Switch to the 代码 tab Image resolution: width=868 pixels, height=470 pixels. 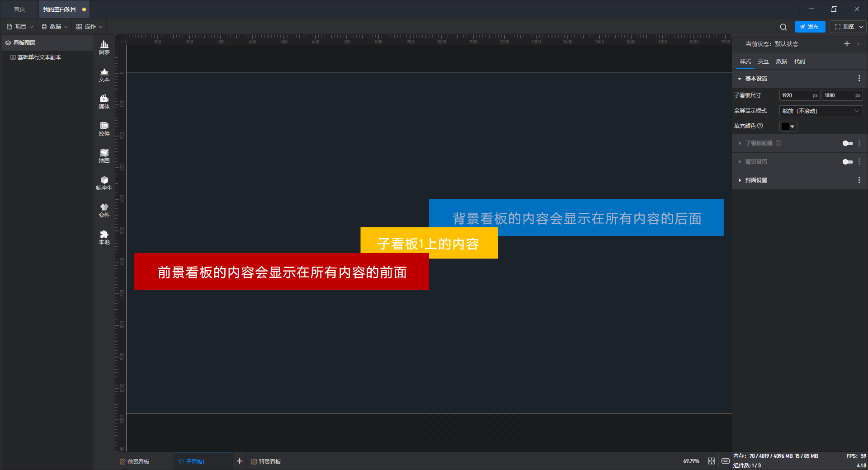pyautogui.click(x=799, y=61)
